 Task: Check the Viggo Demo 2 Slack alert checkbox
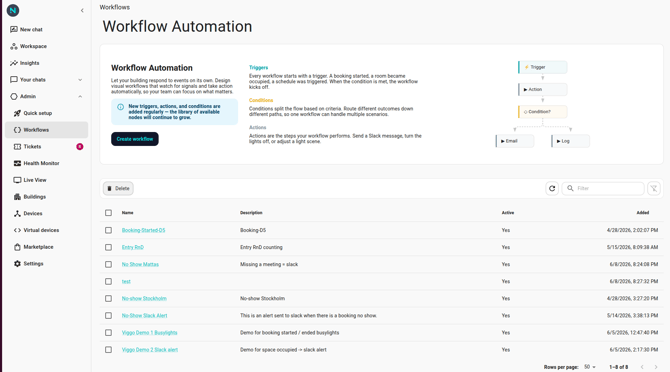point(109,350)
